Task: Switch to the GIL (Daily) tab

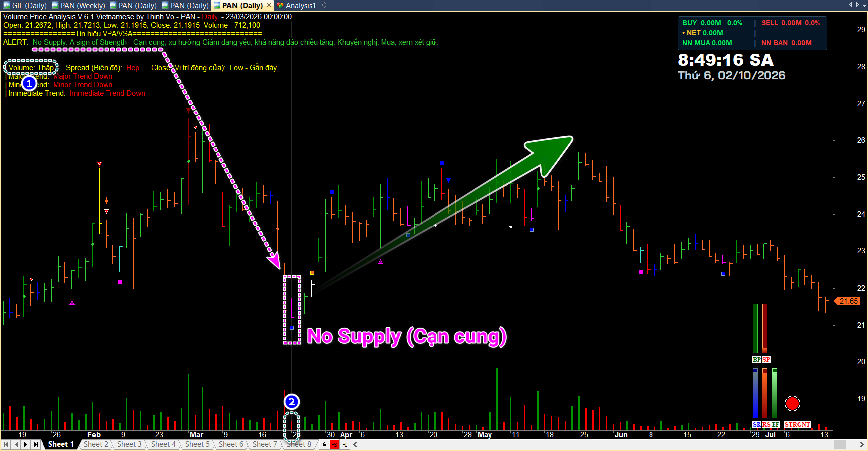Action: click(x=25, y=5)
